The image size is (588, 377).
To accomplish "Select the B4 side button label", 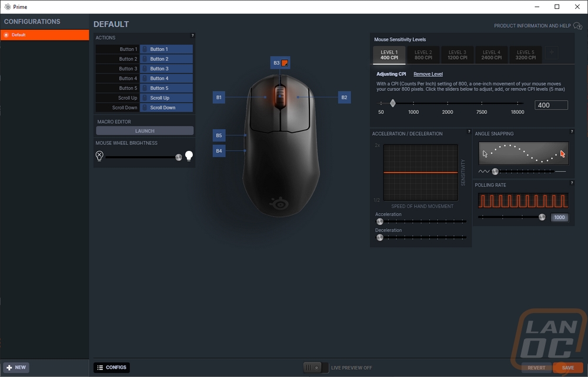I will point(219,151).
